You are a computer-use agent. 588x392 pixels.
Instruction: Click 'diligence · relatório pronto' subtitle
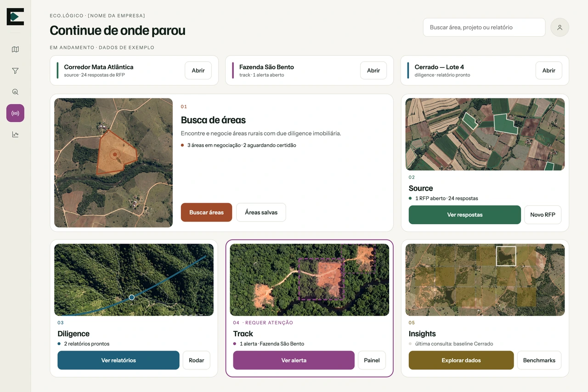coord(442,75)
